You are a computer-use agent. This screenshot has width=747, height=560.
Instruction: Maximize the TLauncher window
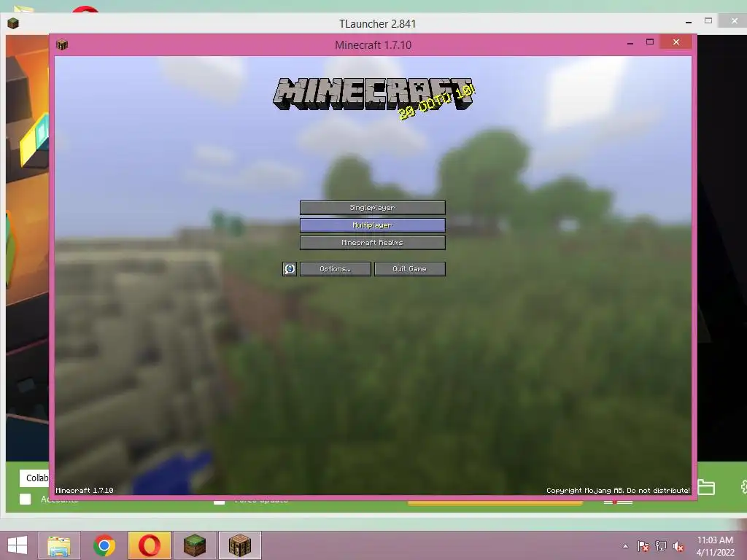708,21
